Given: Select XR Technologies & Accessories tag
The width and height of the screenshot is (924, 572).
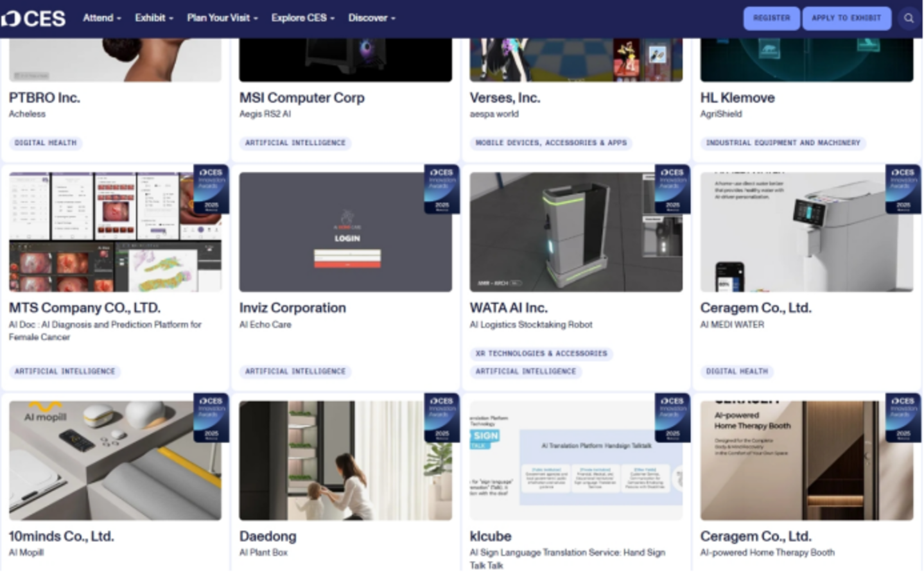Looking at the screenshot, I should pos(541,353).
